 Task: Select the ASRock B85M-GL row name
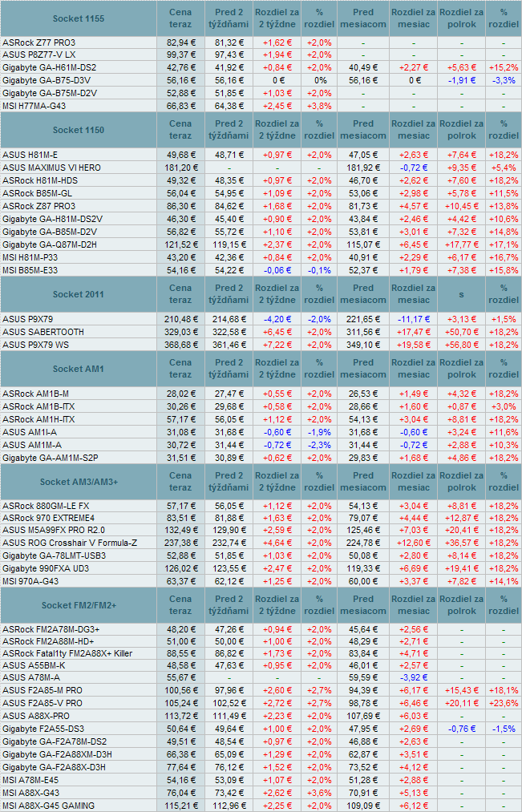pos(37,192)
